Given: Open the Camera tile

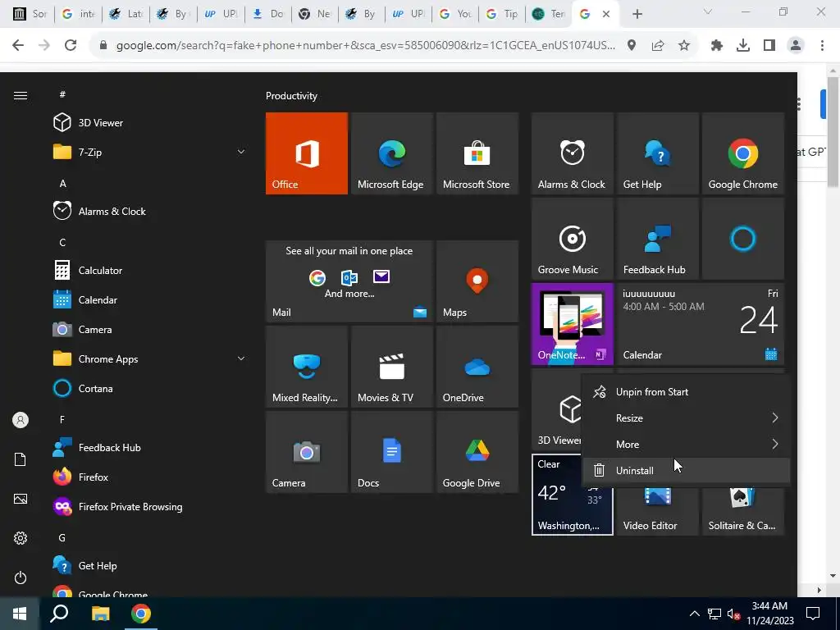Looking at the screenshot, I should click(x=307, y=452).
